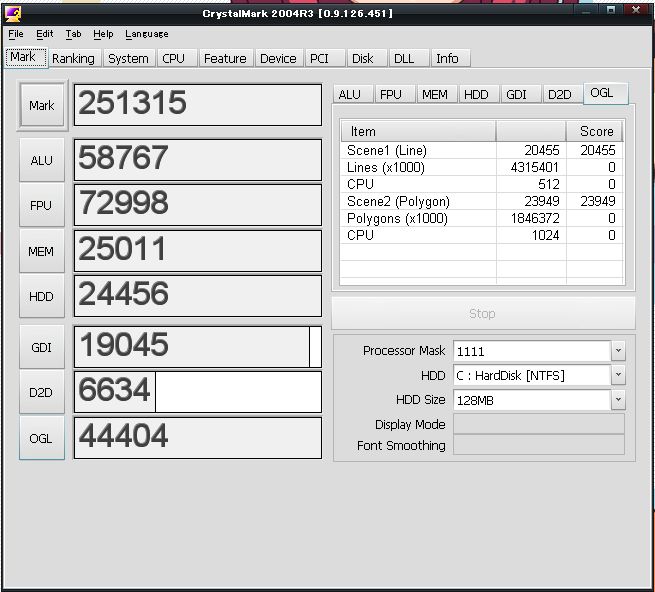Run the MEM benchmark button
The height and width of the screenshot is (592, 655).
42,251
